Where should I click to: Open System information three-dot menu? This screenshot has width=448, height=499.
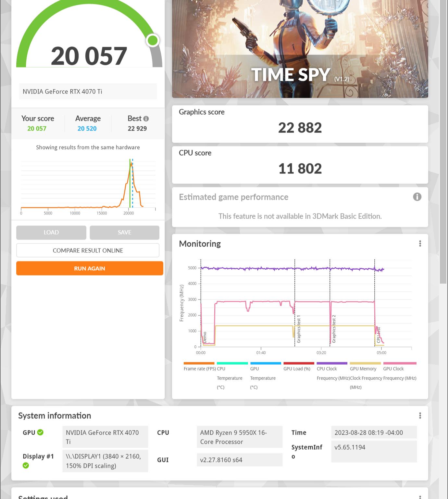(420, 416)
